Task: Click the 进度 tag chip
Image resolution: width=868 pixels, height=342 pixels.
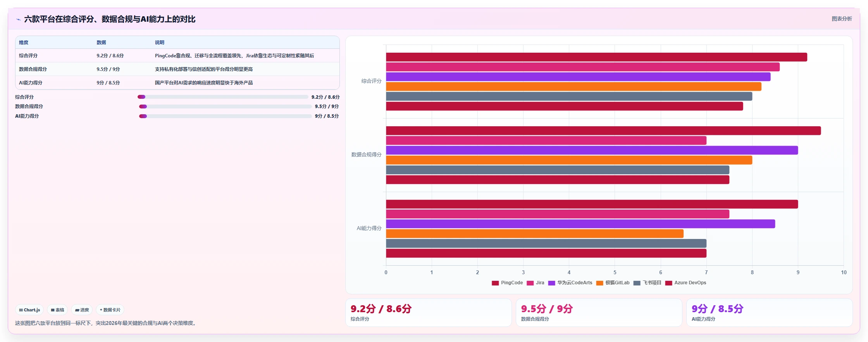Action: 82,310
